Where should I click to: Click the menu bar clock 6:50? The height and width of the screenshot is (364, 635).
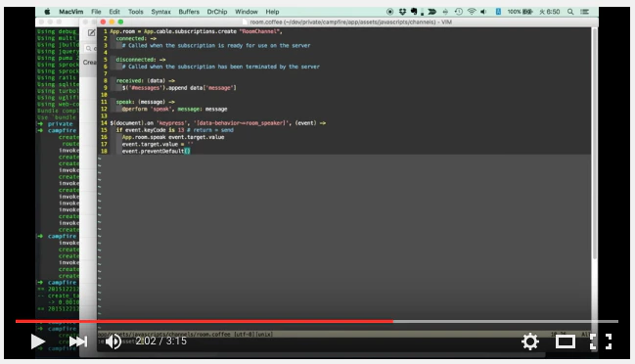click(549, 12)
